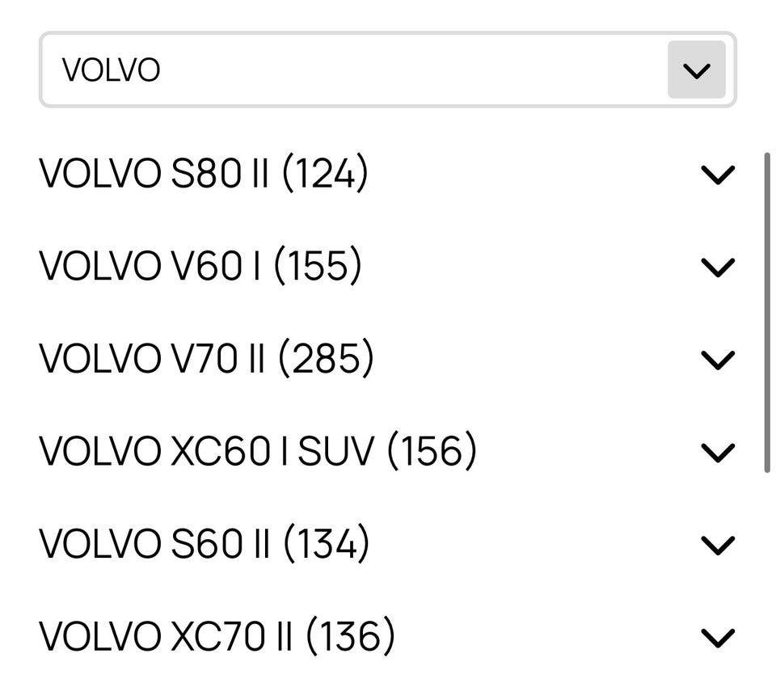This screenshot has height=700, width=776.
Task: Click the (156) count on XC60 I SUV
Action: pyautogui.click(x=432, y=452)
